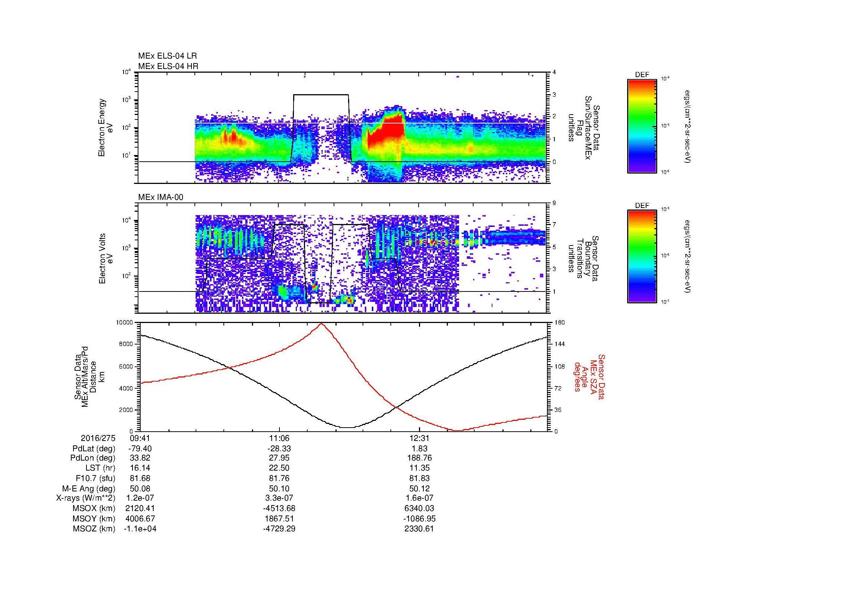Click the 'Electron Volts eV' axis label
The width and height of the screenshot is (868, 613).
coord(106,258)
